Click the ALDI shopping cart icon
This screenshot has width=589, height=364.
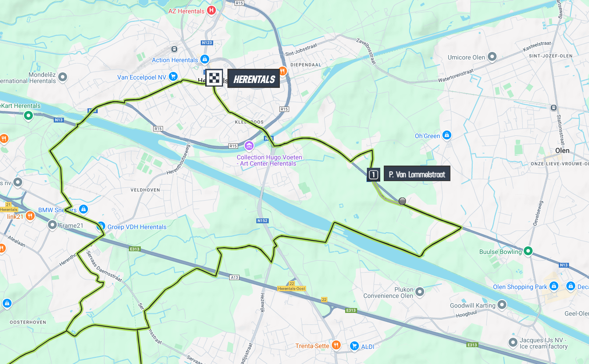[354, 345]
